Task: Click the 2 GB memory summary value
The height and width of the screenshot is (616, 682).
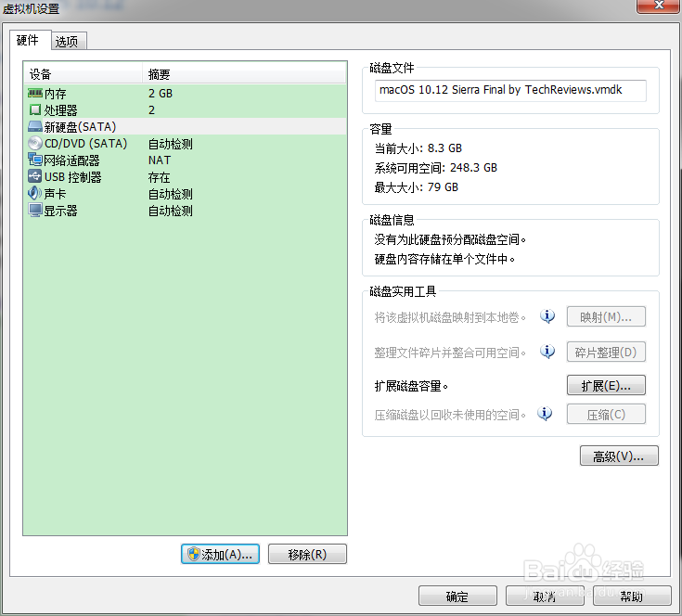Action: click(161, 94)
